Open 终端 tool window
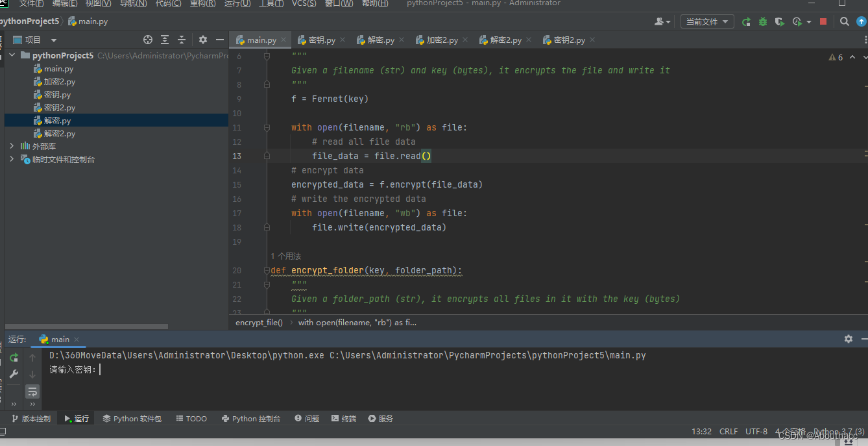 [x=344, y=419]
